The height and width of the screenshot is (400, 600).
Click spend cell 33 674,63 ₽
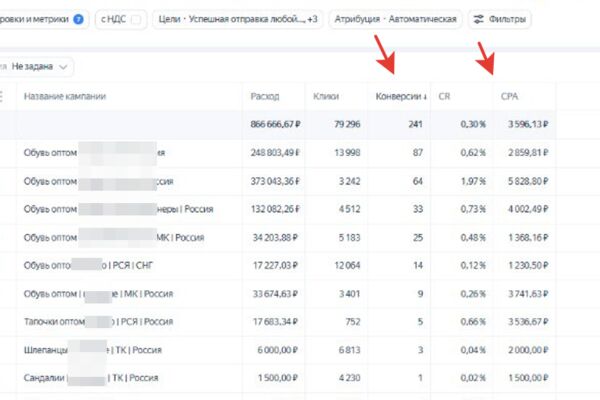(275, 294)
